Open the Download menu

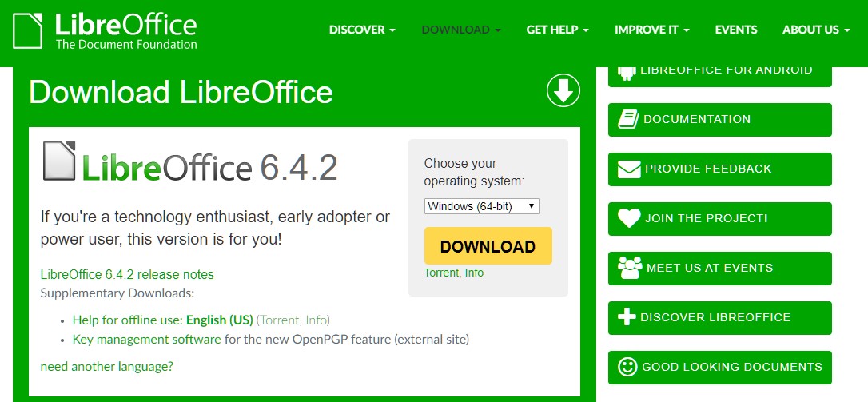pyautogui.click(x=461, y=30)
